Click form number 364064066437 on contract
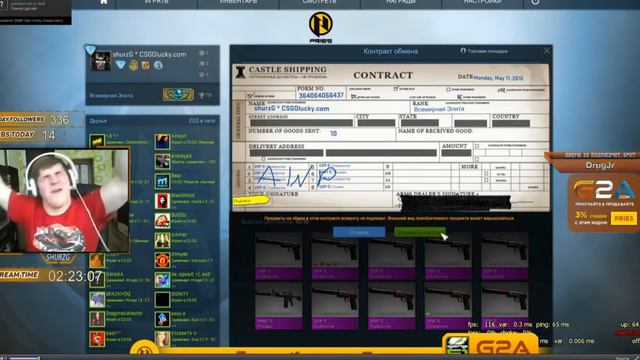Screen dimensions: 640x360 (321, 95)
